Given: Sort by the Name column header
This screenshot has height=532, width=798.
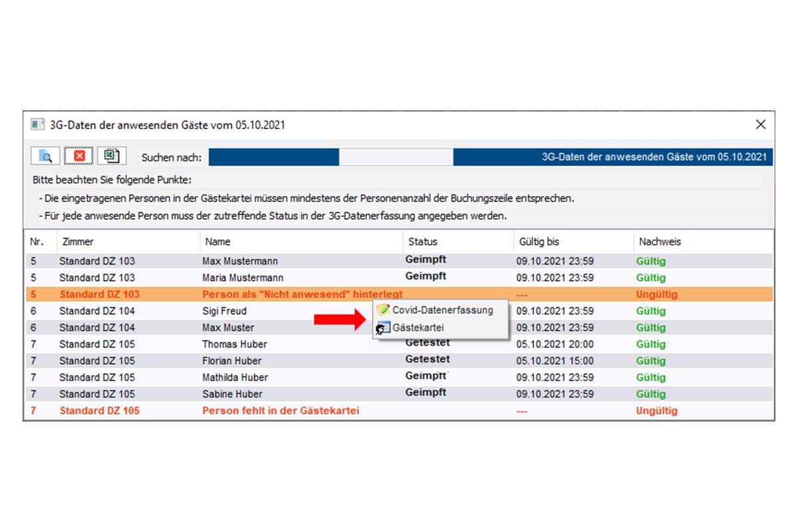Looking at the screenshot, I should pyautogui.click(x=217, y=241).
